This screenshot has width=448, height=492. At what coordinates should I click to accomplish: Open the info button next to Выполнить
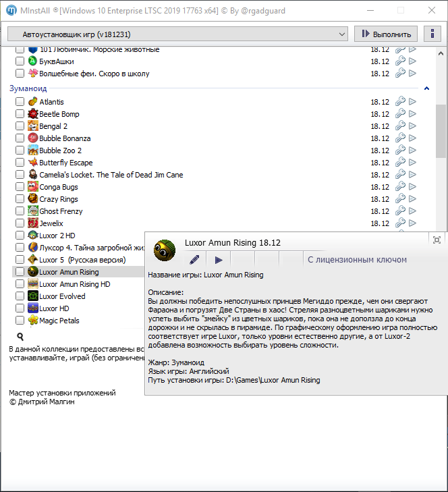tap(432, 34)
